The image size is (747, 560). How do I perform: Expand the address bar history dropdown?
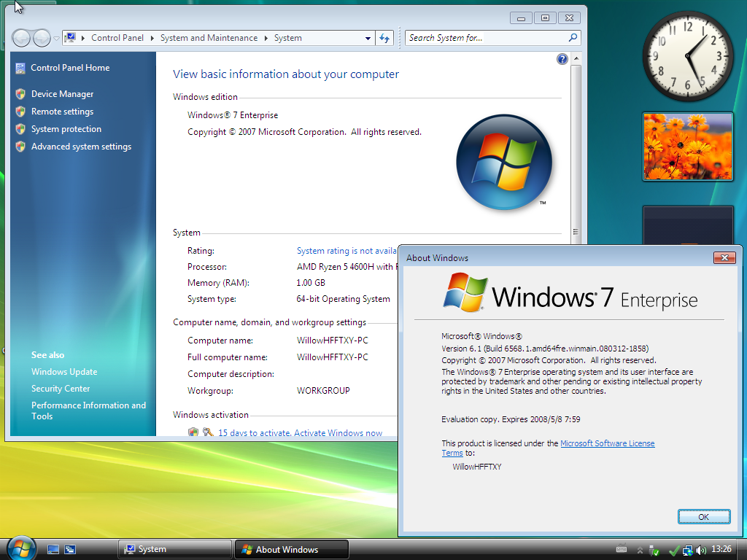click(368, 38)
